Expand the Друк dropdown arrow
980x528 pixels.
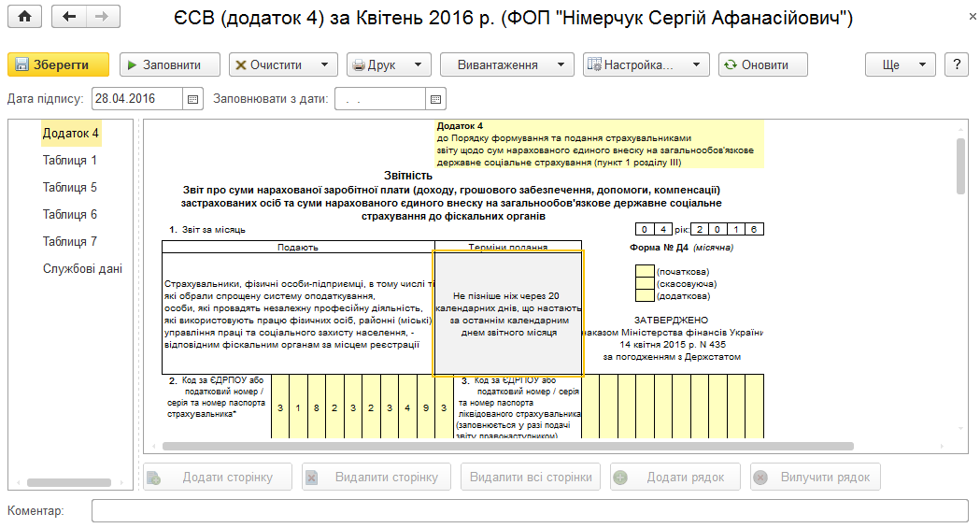tap(419, 64)
